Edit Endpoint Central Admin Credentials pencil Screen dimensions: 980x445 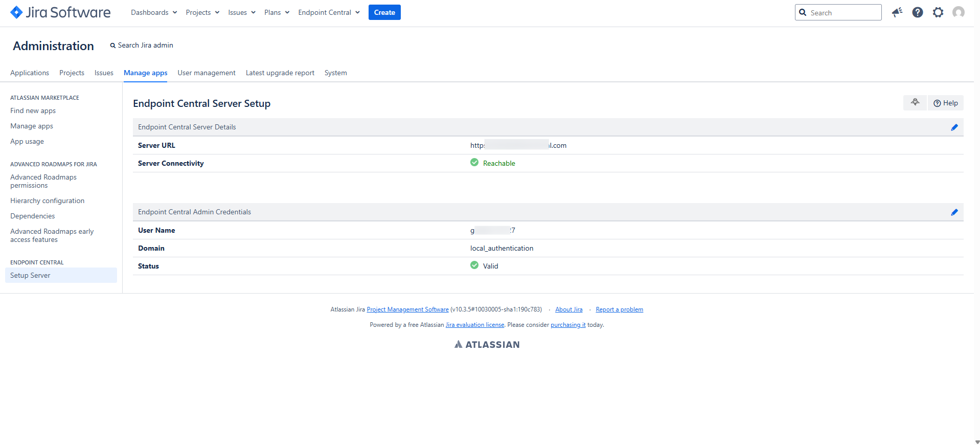pyautogui.click(x=954, y=212)
